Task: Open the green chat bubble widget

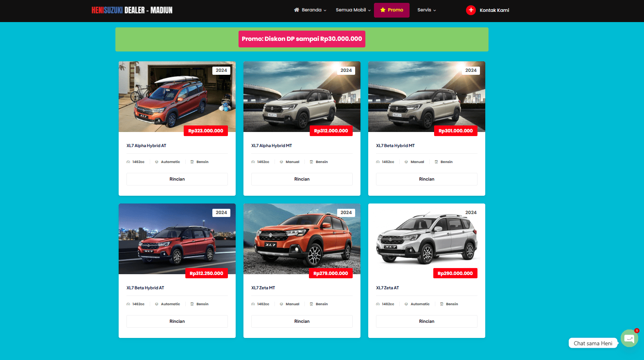Action: click(x=629, y=338)
